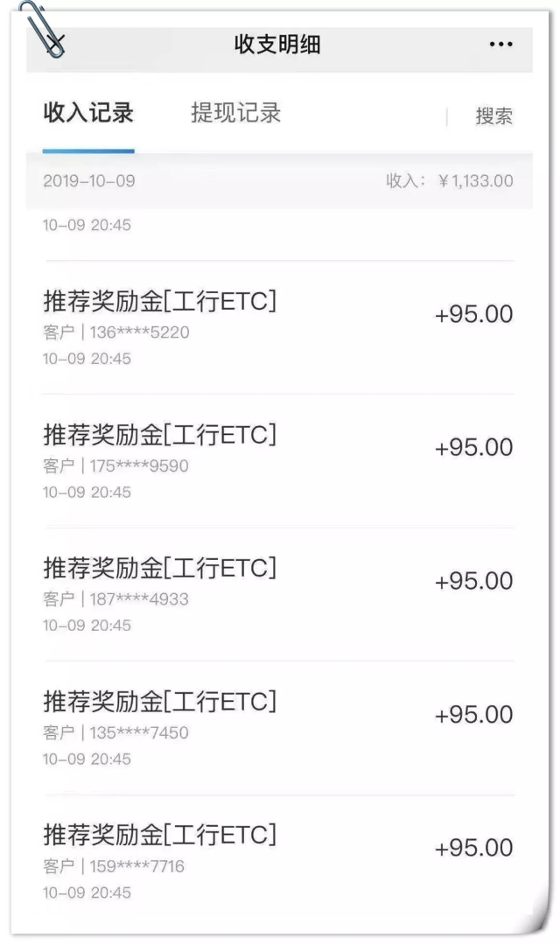Click the 推荐奖励金[工行ETC] title above 159****7716
This screenshot has width=560, height=945.
click(159, 836)
